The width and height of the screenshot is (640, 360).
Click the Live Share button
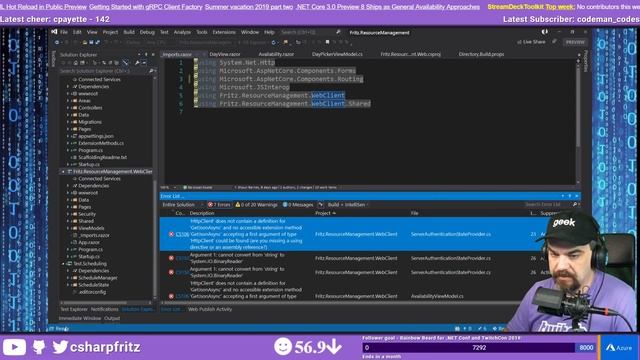point(531,42)
